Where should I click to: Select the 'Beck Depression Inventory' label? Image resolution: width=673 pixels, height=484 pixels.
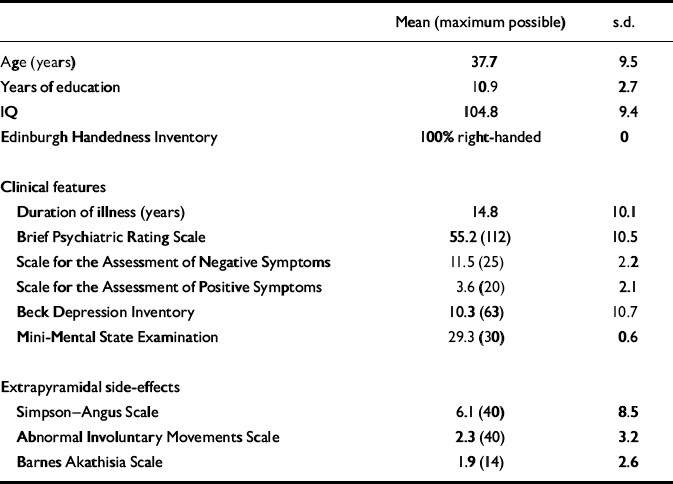pyautogui.click(x=96, y=312)
